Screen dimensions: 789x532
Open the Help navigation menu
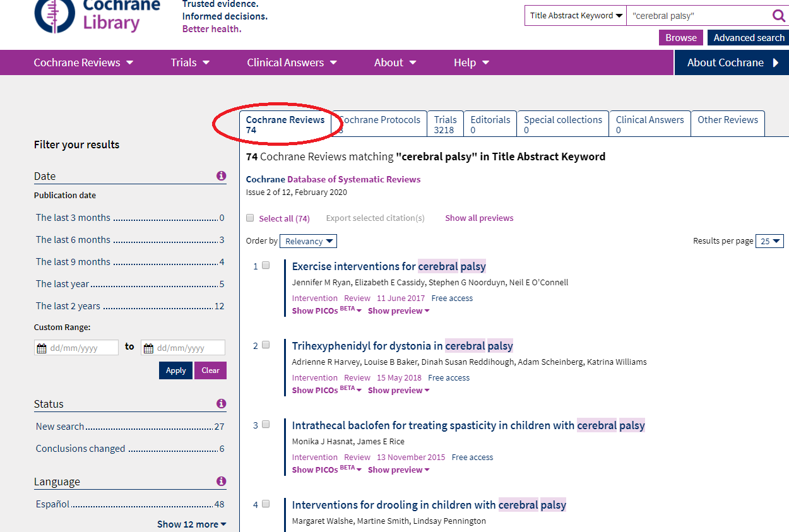tap(472, 62)
